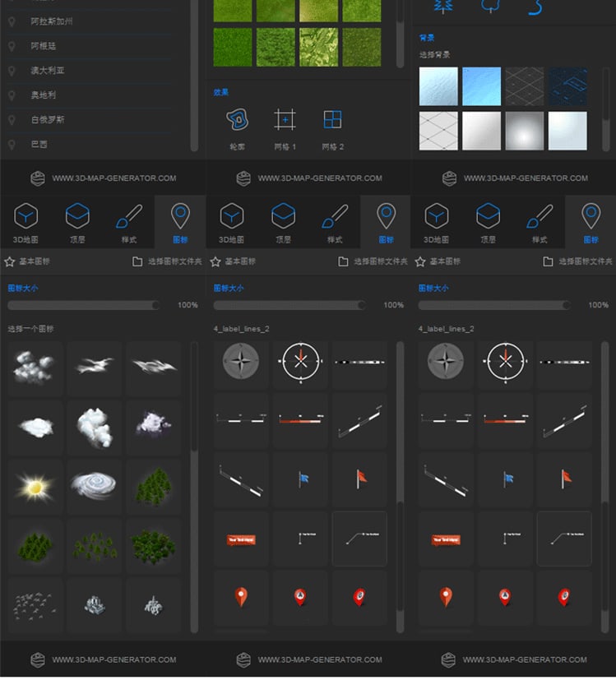Adjust the icon size slider in left panel
Screen dimensions: 616x680
tap(84, 305)
